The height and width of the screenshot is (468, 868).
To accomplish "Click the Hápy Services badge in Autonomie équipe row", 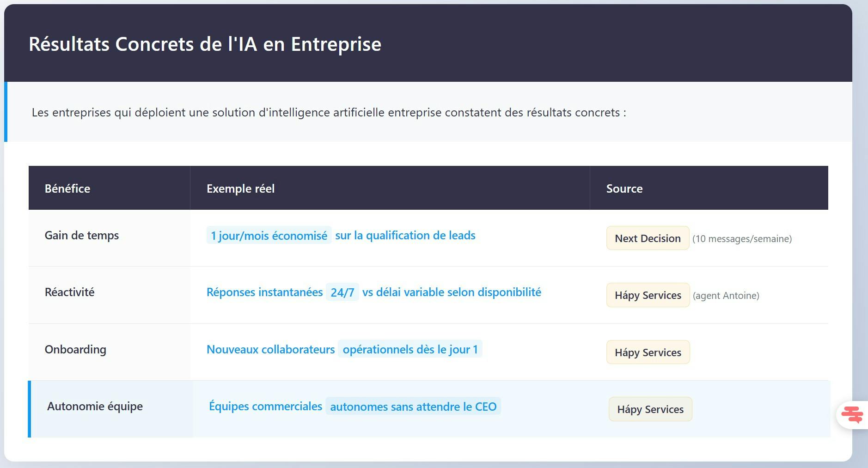I will (x=650, y=409).
